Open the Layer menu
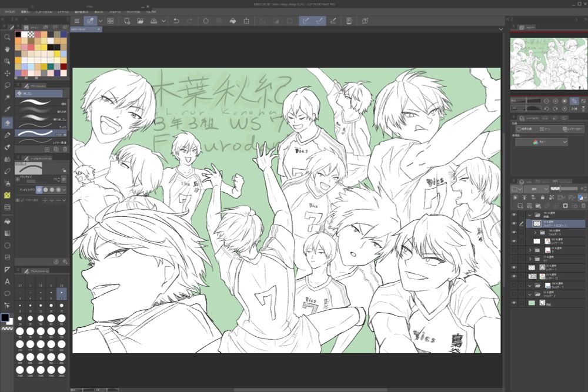The height and width of the screenshot is (392, 588). tap(63, 12)
